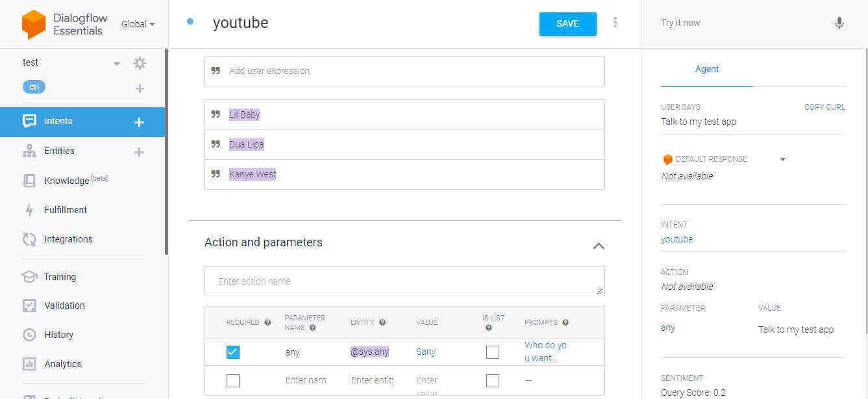The height and width of the screenshot is (399, 868).
Task: Select the Dua Lipa training phrase
Action: (247, 144)
